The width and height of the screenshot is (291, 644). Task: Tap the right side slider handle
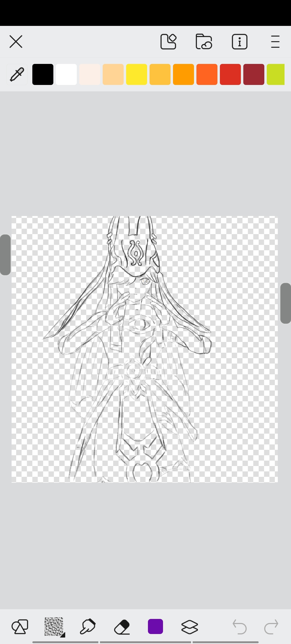(286, 303)
